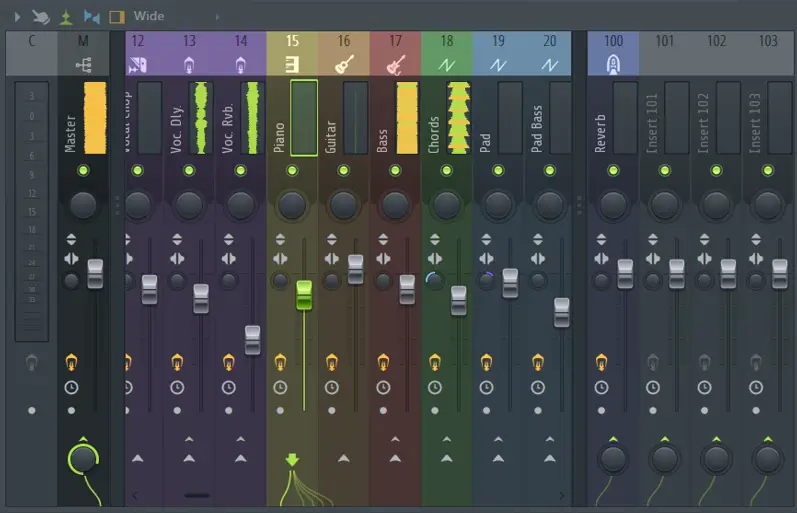
Task: Select the Current track header labeled C
Action: 32,41
